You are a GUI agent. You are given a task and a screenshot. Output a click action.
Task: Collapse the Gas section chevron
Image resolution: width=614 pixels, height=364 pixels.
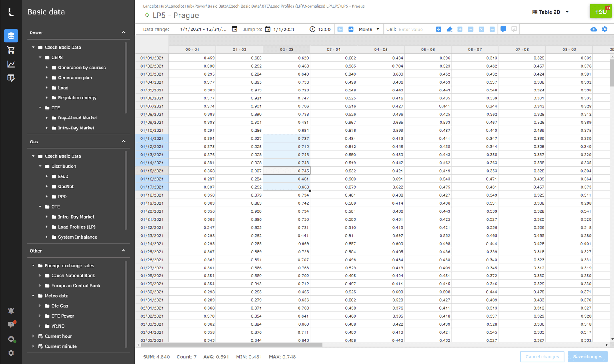click(x=123, y=141)
